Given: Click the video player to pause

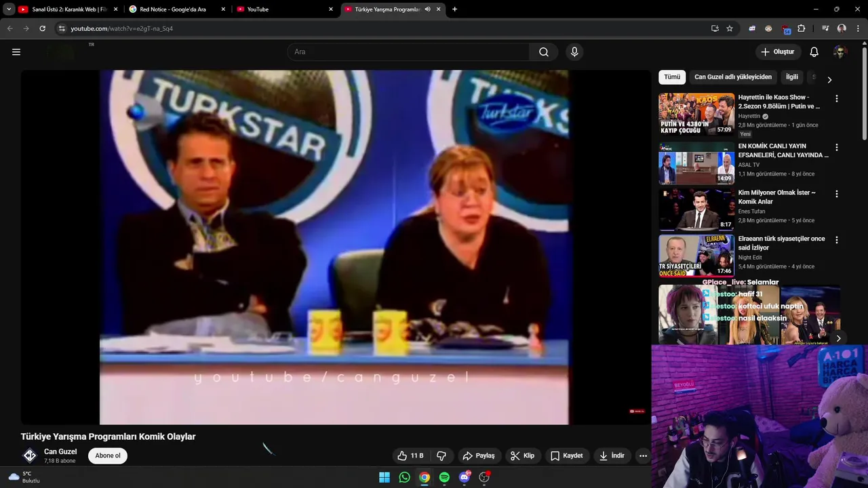Looking at the screenshot, I should click(x=334, y=247).
